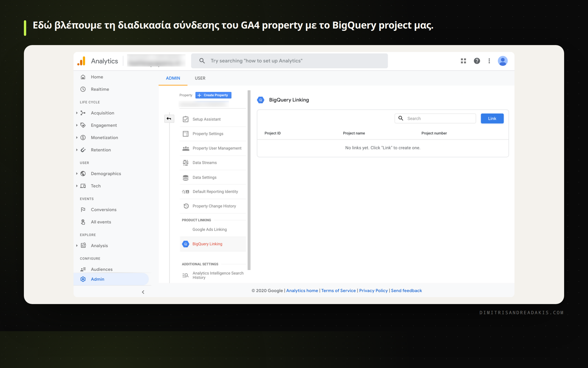588x368 pixels.
Task: Click the Setup Assistant checkbox icon
Action: pyautogui.click(x=186, y=119)
